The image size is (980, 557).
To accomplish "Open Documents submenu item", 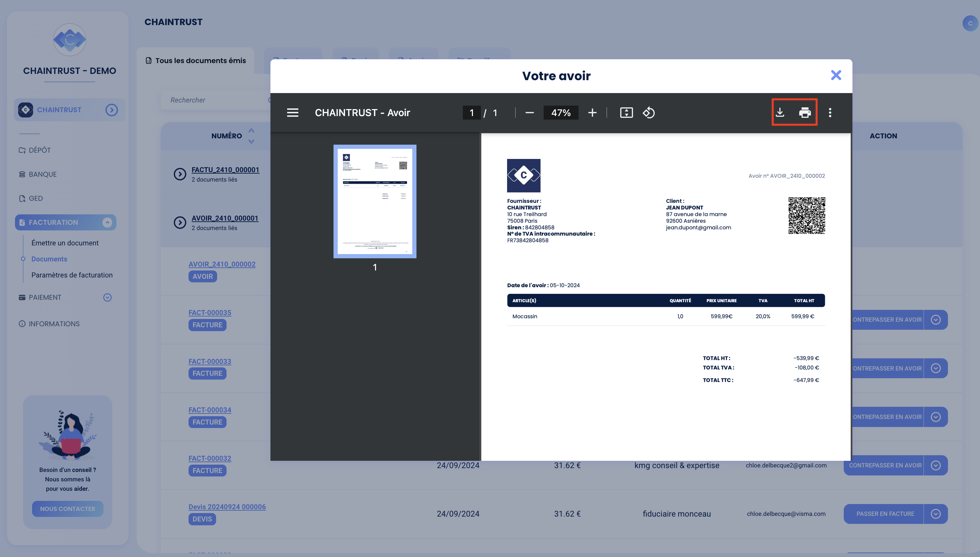I will click(x=49, y=259).
